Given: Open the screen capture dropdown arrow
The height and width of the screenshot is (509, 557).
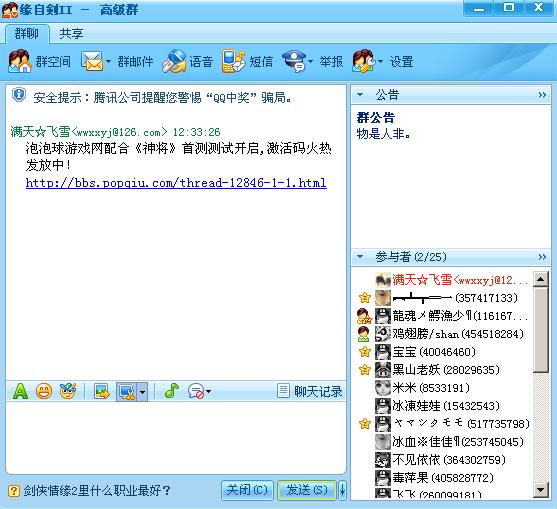Looking at the screenshot, I should (x=142, y=392).
